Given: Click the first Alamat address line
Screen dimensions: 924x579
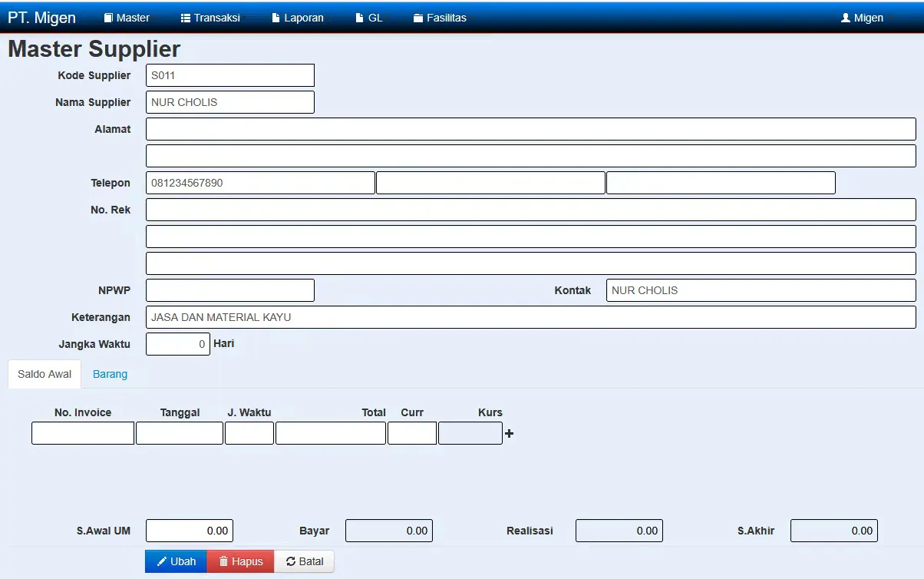Looking at the screenshot, I should tap(531, 129).
